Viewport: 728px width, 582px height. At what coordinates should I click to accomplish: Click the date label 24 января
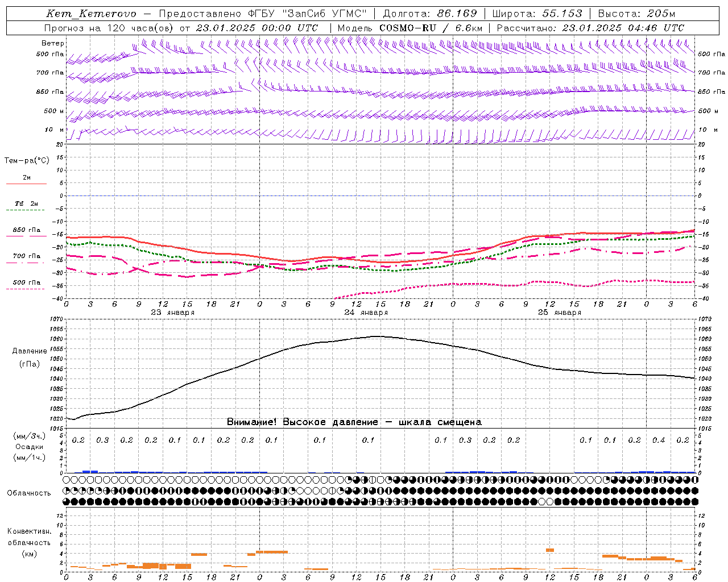point(366,313)
